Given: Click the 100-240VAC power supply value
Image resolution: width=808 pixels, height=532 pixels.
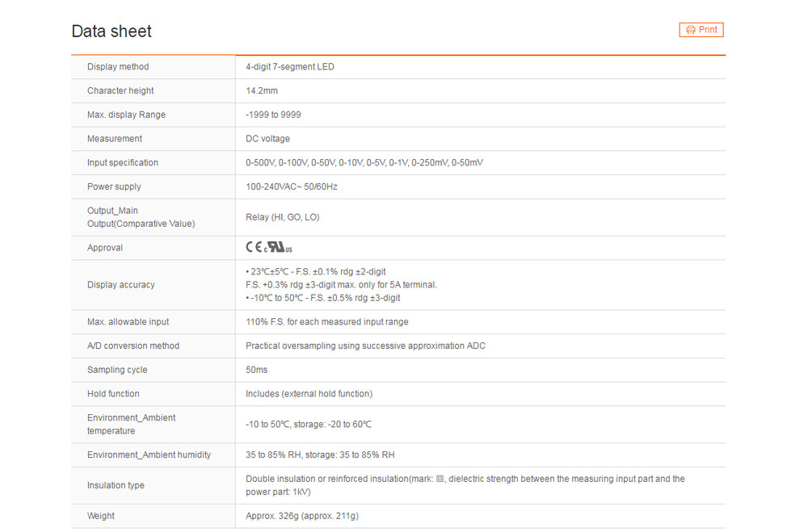Looking at the screenshot, I should click(291, 186).
